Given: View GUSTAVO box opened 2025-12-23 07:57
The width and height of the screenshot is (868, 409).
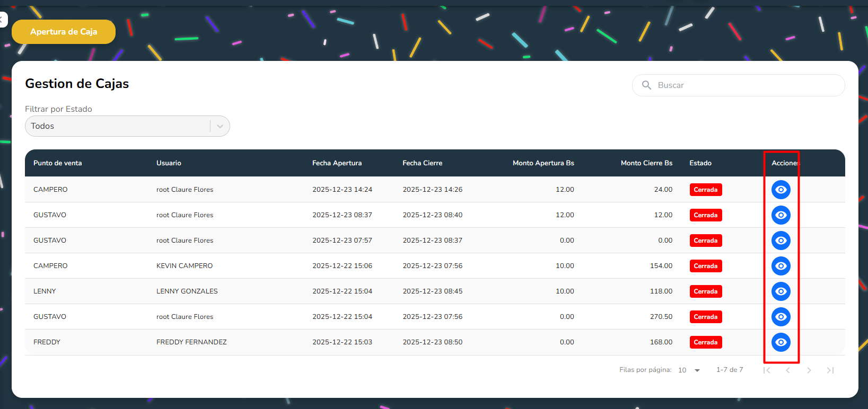Looking at the screenshot, I should [781, 241].
